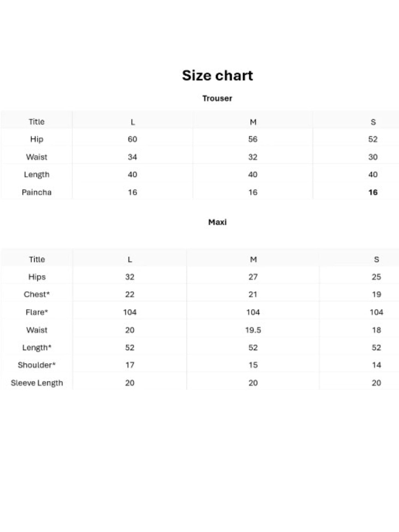Select the Trouser table title
The width and height of the screenshot is (399, 532).
point(217,98)
